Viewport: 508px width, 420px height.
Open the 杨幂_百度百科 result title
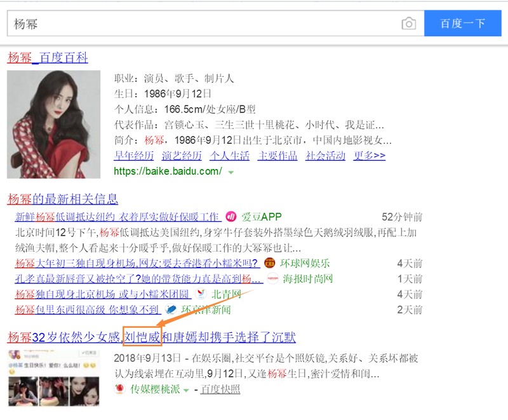click(x=48, y=57)
